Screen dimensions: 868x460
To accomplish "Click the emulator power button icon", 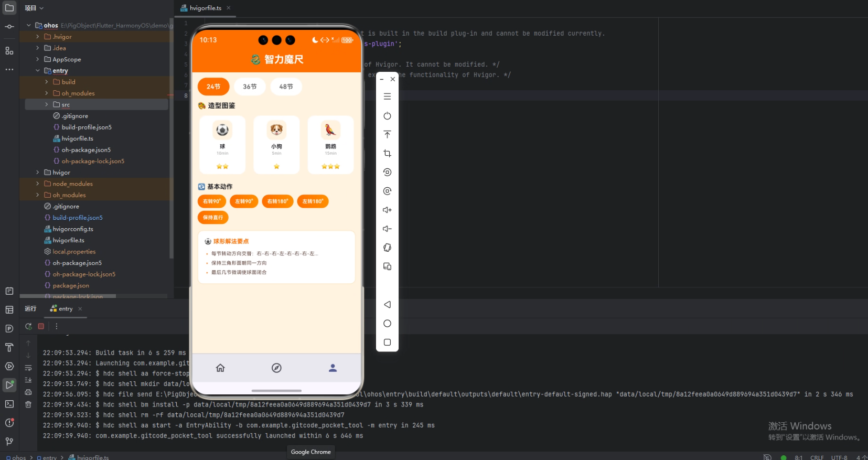I will (x=387, y=115).
